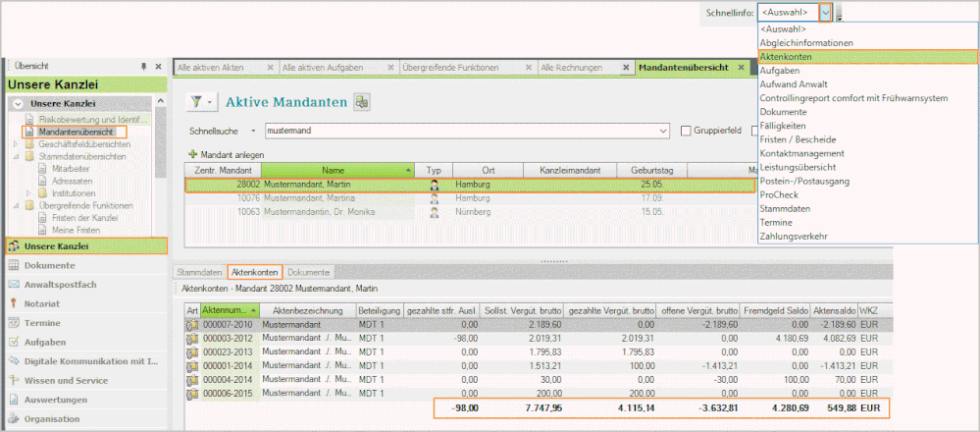Close the Übersicht side panel

tap(158, 66)
